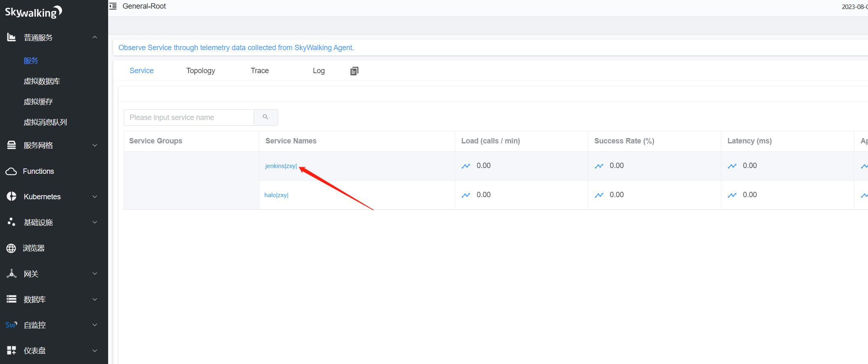The width and height of the screenshot is (868, 364).
Task: Click halo row Latency value 0.00
Action: pyautogui.click(x=750, y=195)
